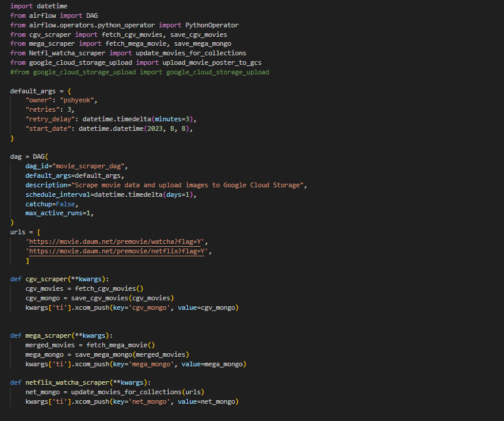Select the "pshyeok" owner string

77,100
